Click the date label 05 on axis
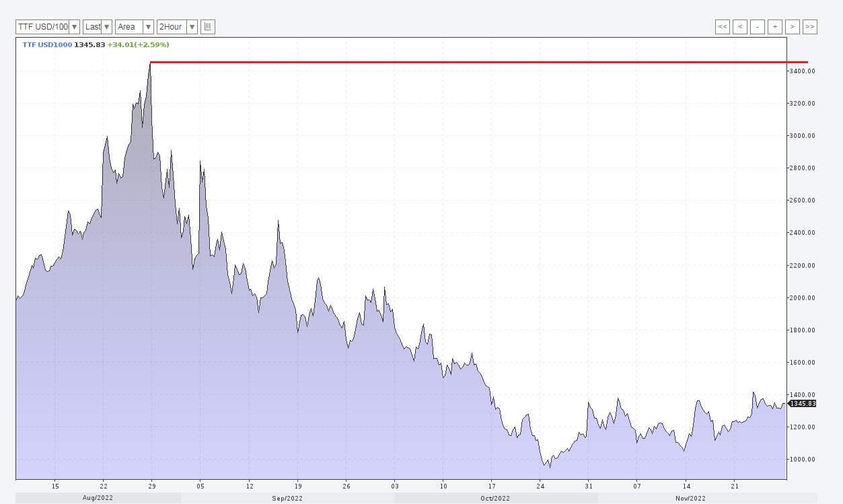Screen dimensions: 843x504 pos(200,486)
